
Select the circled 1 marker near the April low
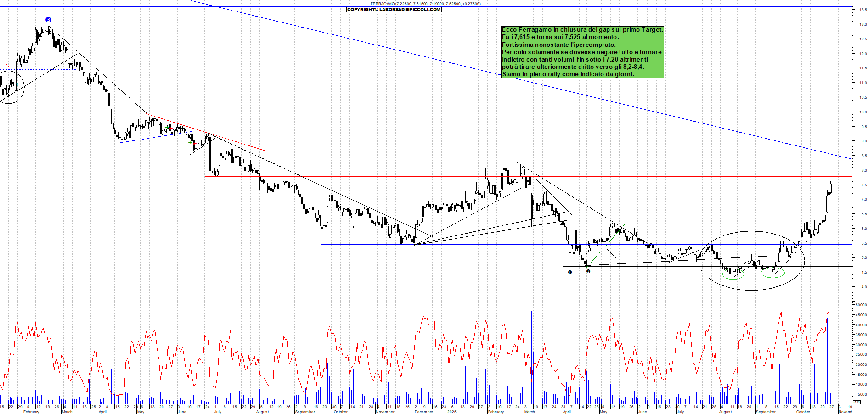click(x=569, y=272)
